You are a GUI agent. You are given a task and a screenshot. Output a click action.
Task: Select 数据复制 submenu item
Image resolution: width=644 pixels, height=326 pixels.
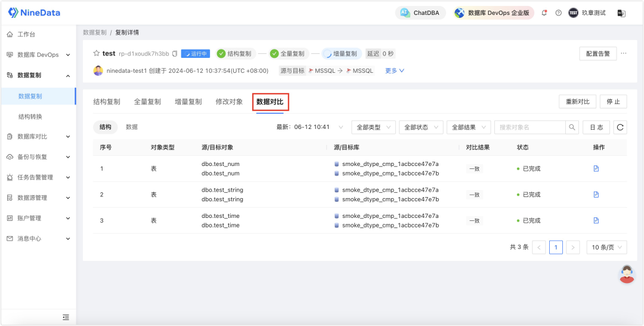pyautogui.click(x=38, y=96)
